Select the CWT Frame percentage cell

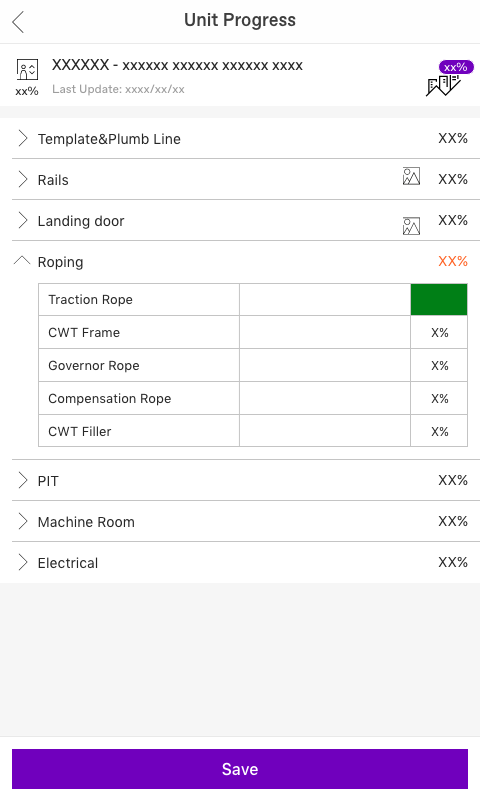coord(439,332)
